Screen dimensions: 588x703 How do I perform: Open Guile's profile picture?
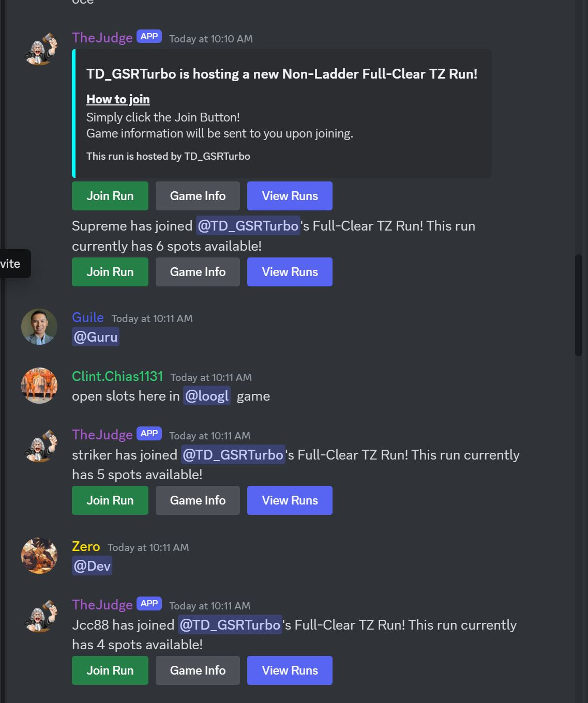point(39,327)
